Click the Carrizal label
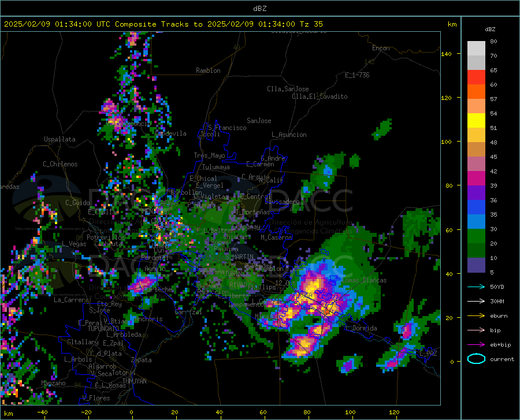The image size is (520, 420). (188, 312)
